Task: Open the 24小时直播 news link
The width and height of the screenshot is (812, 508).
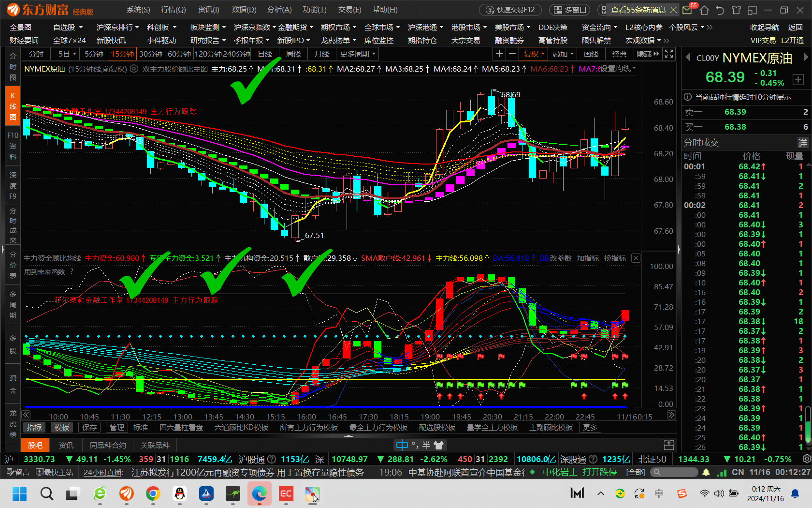Action: coord(103,472)
